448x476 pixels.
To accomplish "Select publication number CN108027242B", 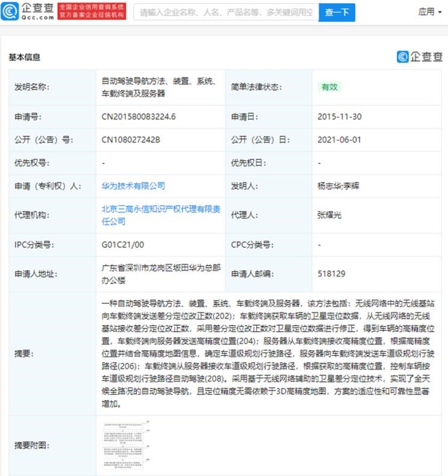I will tap(131, 140).
